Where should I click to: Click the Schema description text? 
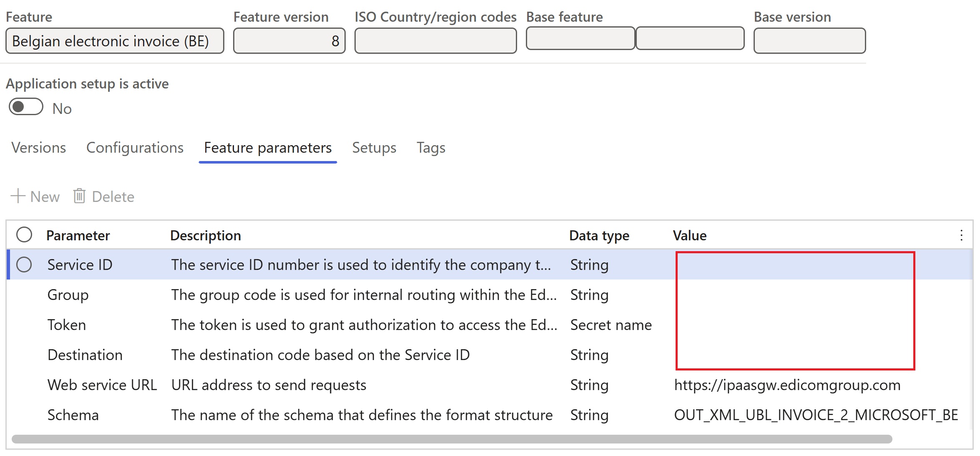(362, 415)
